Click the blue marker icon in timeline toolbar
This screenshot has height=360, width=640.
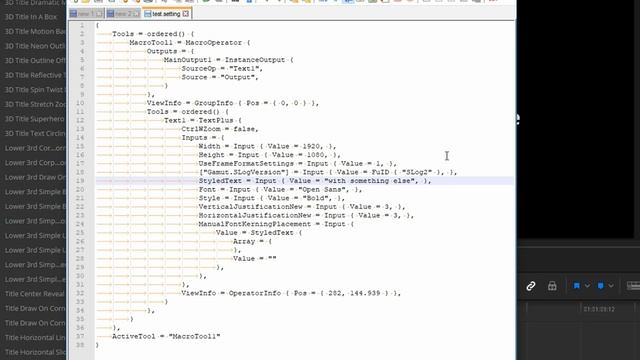(600, 286)
